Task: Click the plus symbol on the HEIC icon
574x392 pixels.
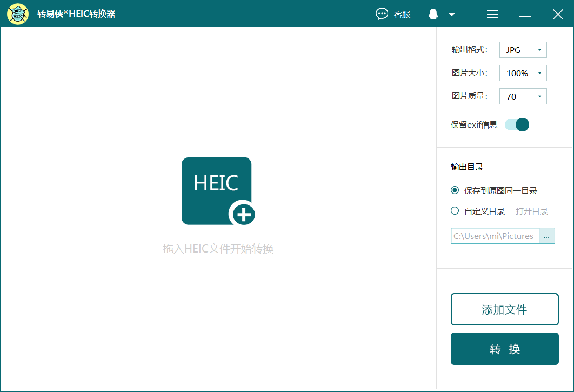Action: click(244, 214)
